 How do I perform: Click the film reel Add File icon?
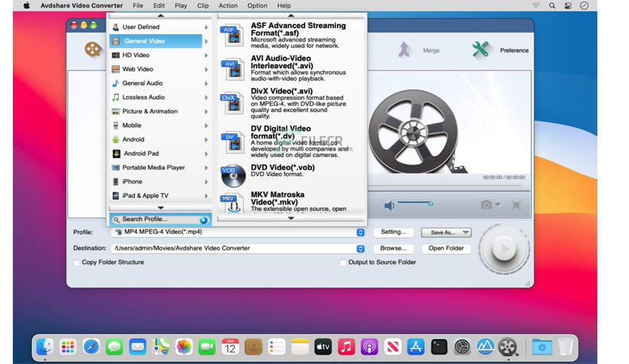[x=93, y=49]
